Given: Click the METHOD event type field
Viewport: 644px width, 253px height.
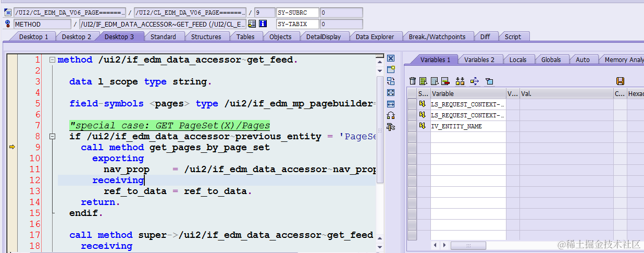Looking at the screenshot, I should [42, 24].
